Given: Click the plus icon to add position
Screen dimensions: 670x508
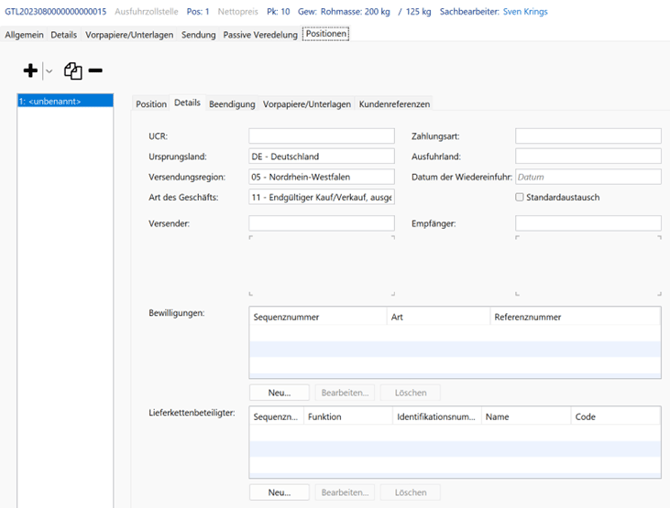Looking at the screenshot, I should [x=30, y=70].
